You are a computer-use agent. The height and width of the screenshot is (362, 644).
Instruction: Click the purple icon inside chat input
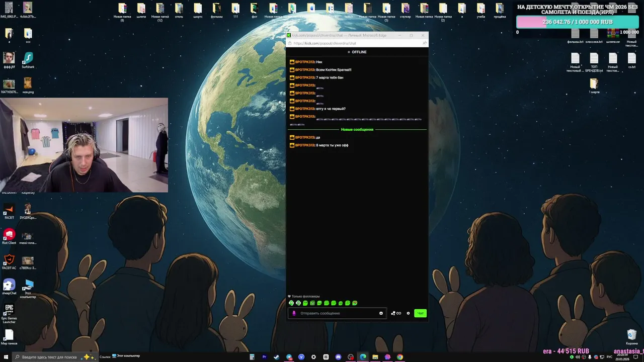294,313
